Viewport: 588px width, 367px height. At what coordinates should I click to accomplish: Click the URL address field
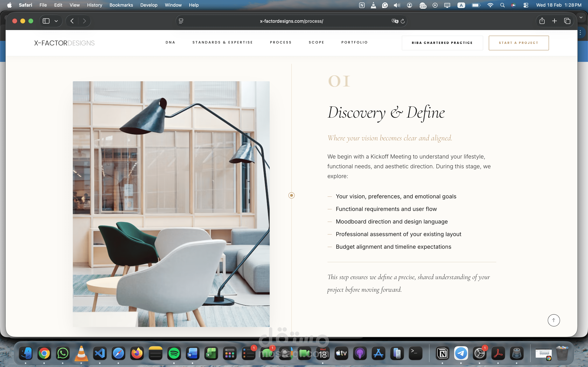point(291,21)
